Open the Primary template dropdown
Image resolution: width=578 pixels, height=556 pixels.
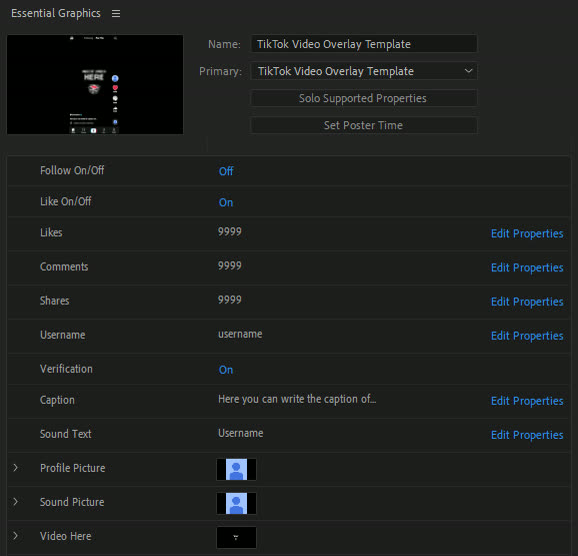pyautogui.click(x=364, y=71)
